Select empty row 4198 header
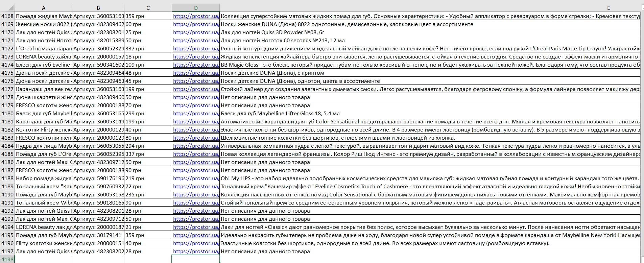 click(x=7, y=259)
